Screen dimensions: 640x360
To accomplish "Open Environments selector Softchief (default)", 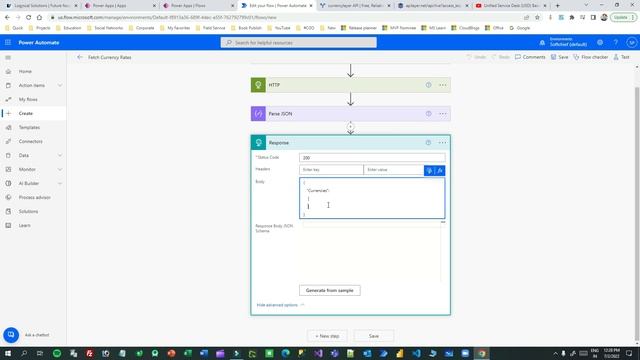I will (568, 42).
